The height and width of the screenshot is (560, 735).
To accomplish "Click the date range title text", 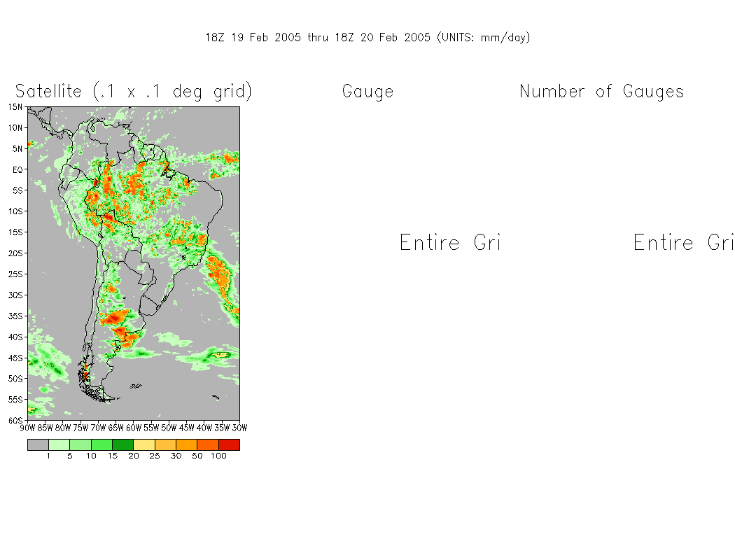I will [x=367, y=38].
